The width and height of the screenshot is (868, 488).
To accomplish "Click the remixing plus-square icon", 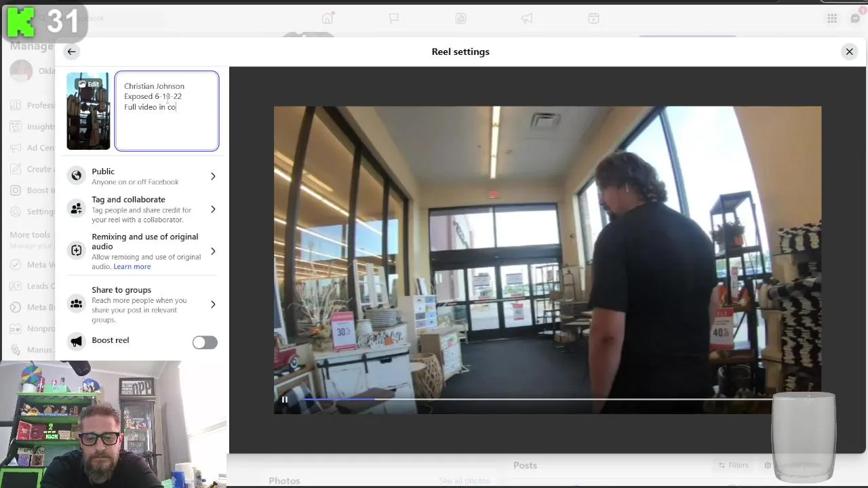I will pyautogui.click(x=77, y=251).
